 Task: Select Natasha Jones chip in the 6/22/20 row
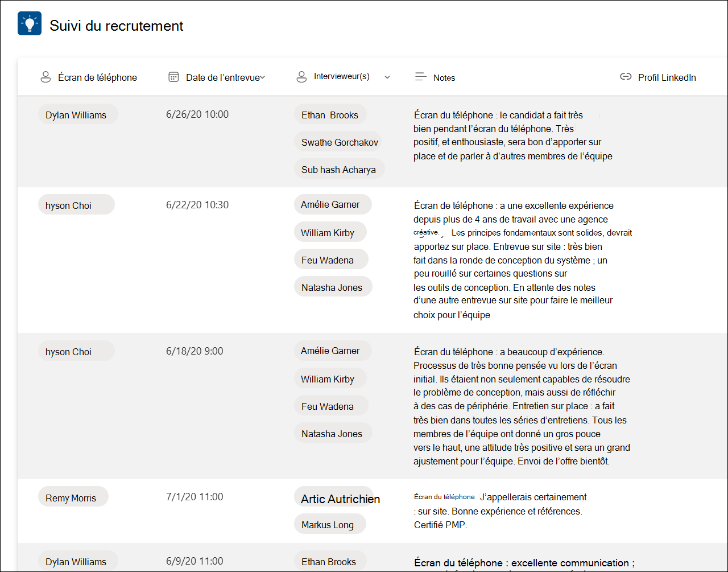[333, 287]
